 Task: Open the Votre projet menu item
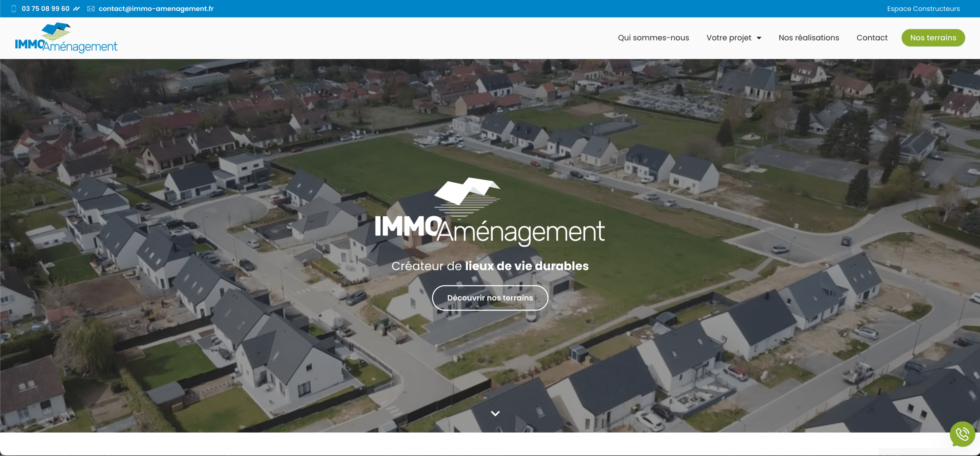click(729, 38)
